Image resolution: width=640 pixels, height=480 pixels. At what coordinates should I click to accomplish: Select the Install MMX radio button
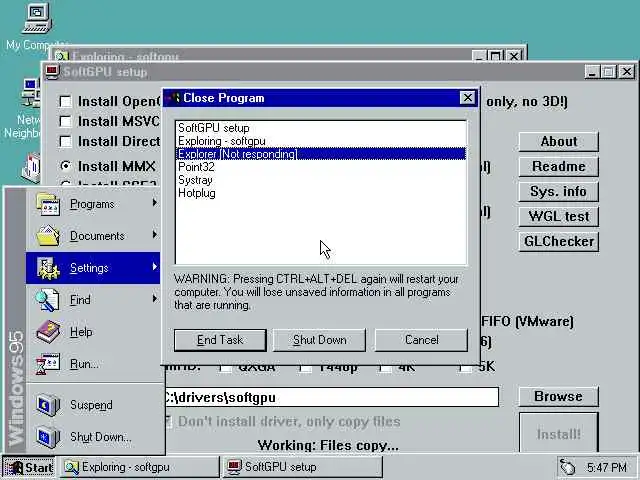pyautogui.click(x=65, y=166)
